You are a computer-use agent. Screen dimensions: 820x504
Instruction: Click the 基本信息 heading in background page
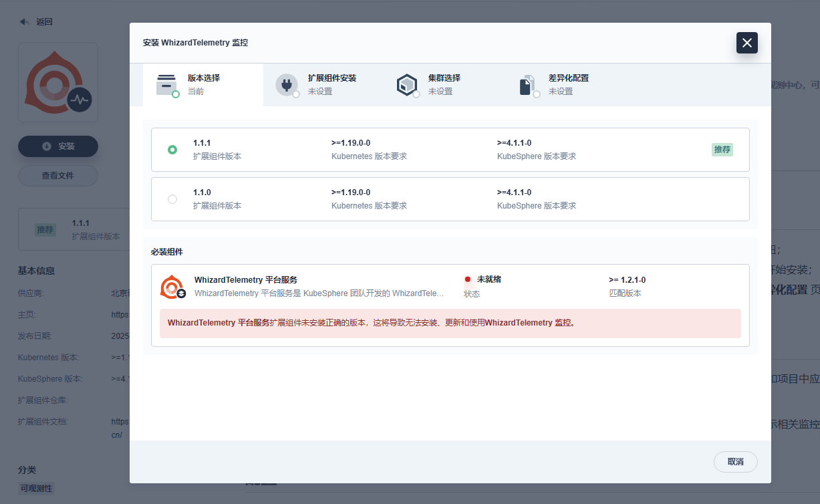tap(36, 271)
